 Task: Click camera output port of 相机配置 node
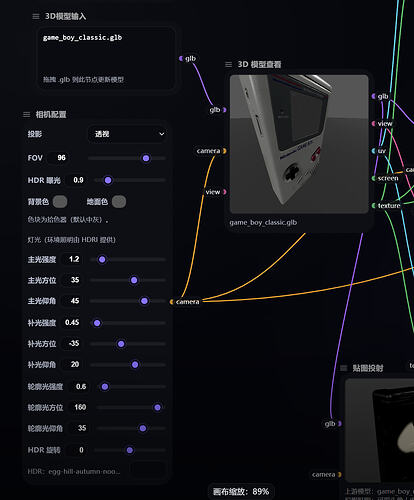tap(171, 302)
